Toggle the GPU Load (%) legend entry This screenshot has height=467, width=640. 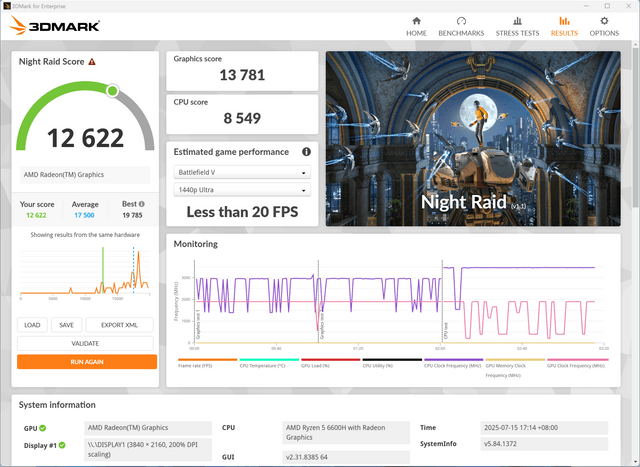pos(330,363)
